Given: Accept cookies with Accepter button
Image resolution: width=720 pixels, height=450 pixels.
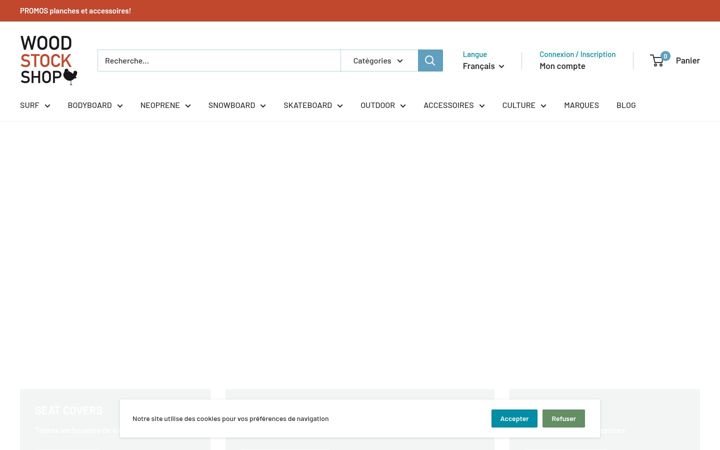Looking at the screenshot, I should (x=514, y=418).
